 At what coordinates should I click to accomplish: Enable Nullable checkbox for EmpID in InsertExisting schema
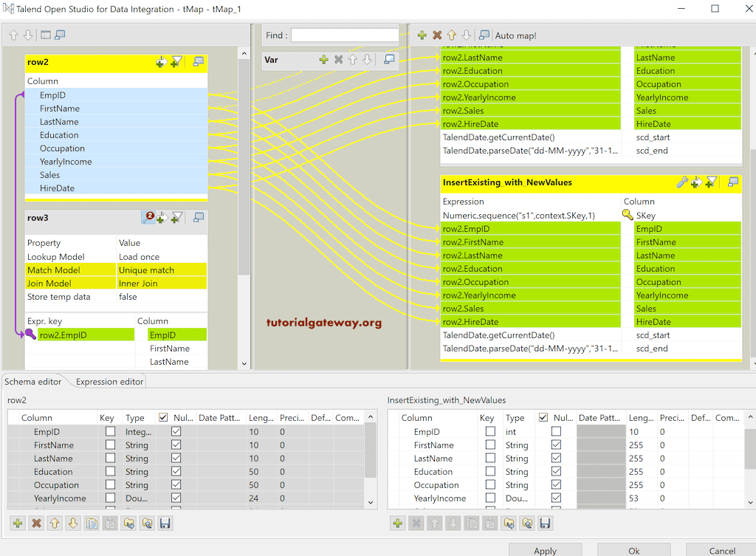coord(556,431)
